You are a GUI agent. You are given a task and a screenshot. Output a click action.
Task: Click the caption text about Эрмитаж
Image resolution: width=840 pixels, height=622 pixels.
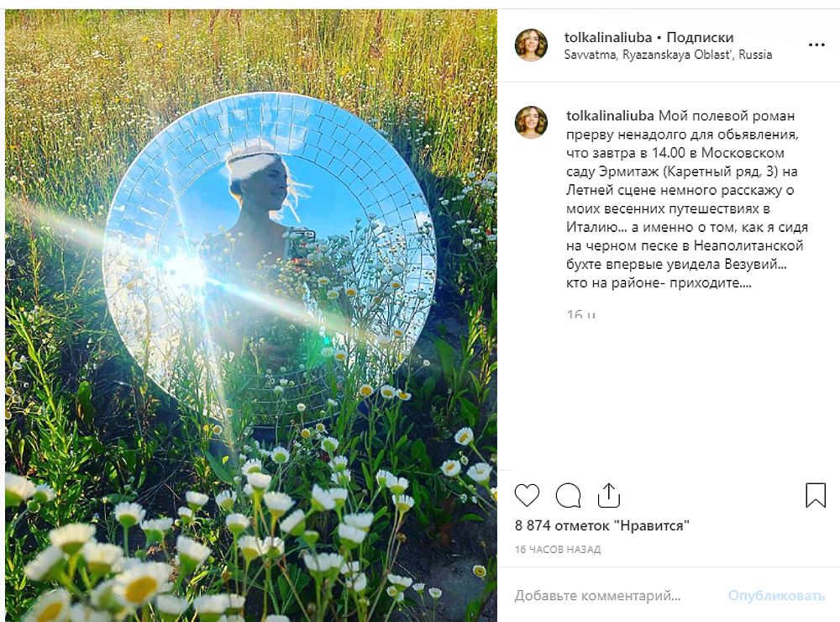pyautogui.click(x=688, y=199)
